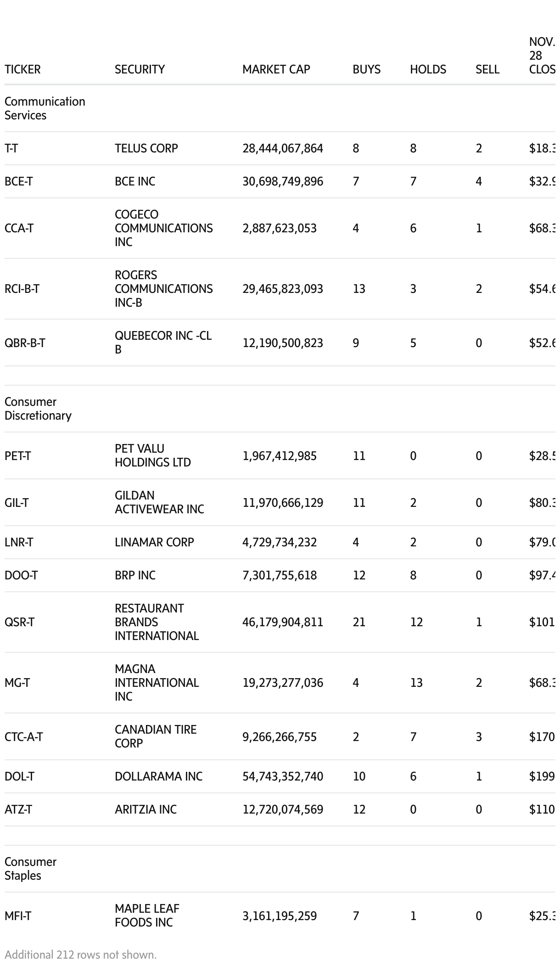The image size is (560, 966).
Task: Click the DOO-T ticker for BRP
Action: (x=21, y=575)
